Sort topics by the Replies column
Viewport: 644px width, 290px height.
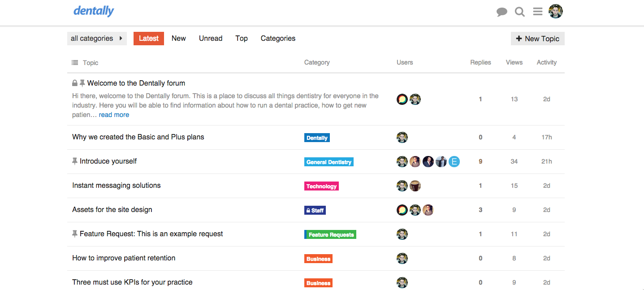[x=480, y=63]
